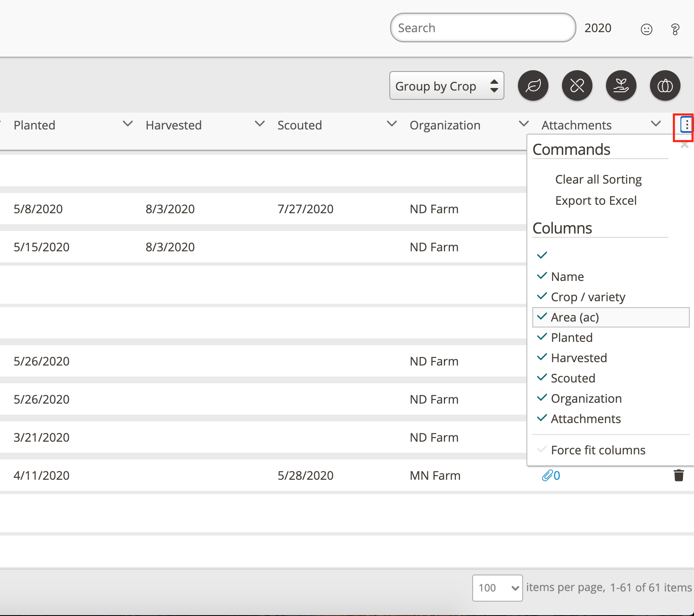Toggle the unnamed first column checkmark
The height and width of the screenshot is (616, 694).
coord(542,255)
